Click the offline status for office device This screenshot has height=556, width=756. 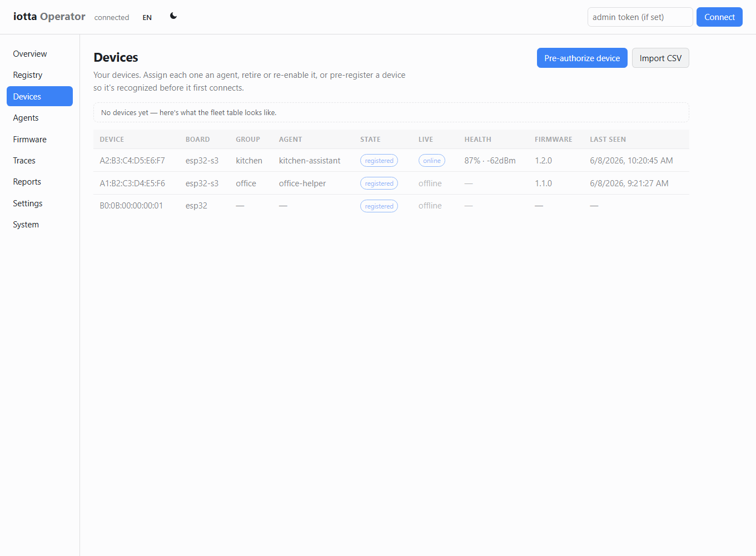[x=430, y=183]
